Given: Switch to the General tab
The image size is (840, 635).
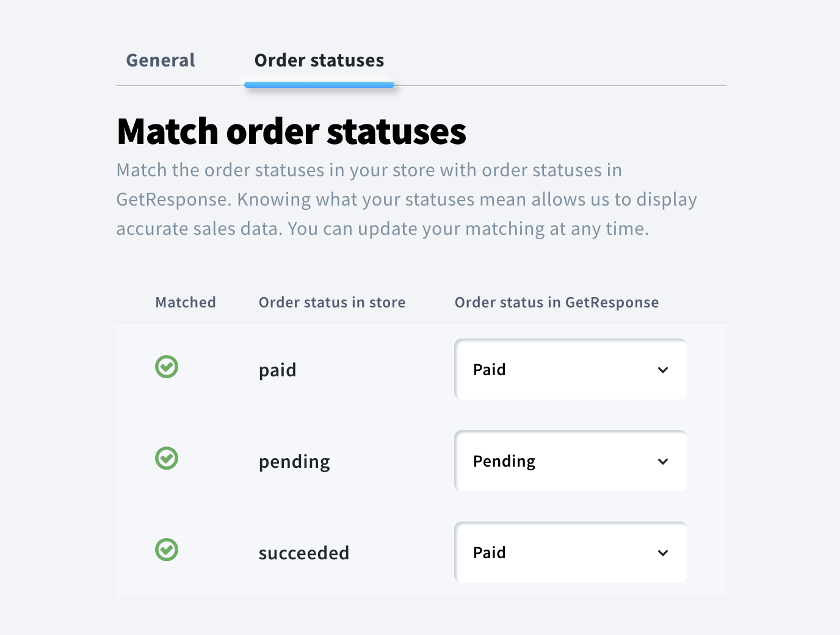Looking at the screenshot, I should tap(161, 60).
